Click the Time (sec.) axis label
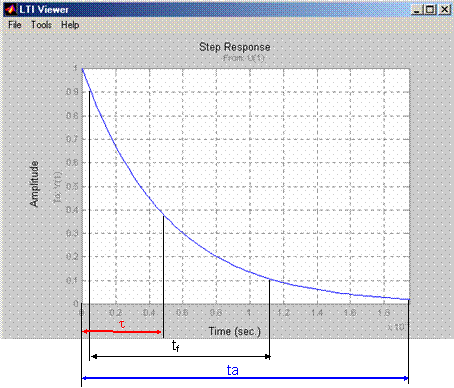Image resolution: width=454 pixels, height=388 pixels. [x=235, y=331]
